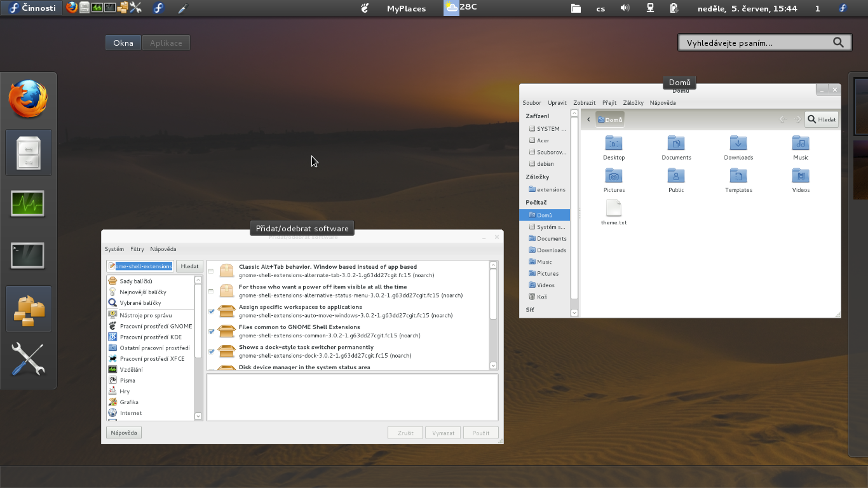Open the file manager dash icon
This screenshot has height=488, width=868.
point(29,152)
